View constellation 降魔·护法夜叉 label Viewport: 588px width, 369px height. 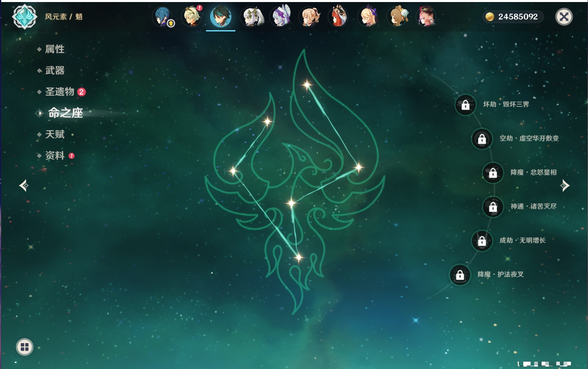tap(500, 274)
